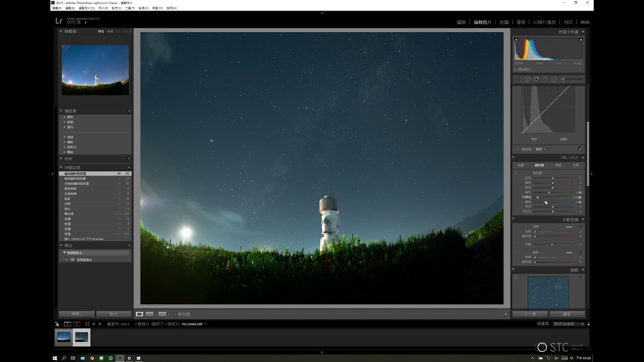Enable the original photo checkbox
This screenshot has width=644, height=362.
(x=515, y=69)
